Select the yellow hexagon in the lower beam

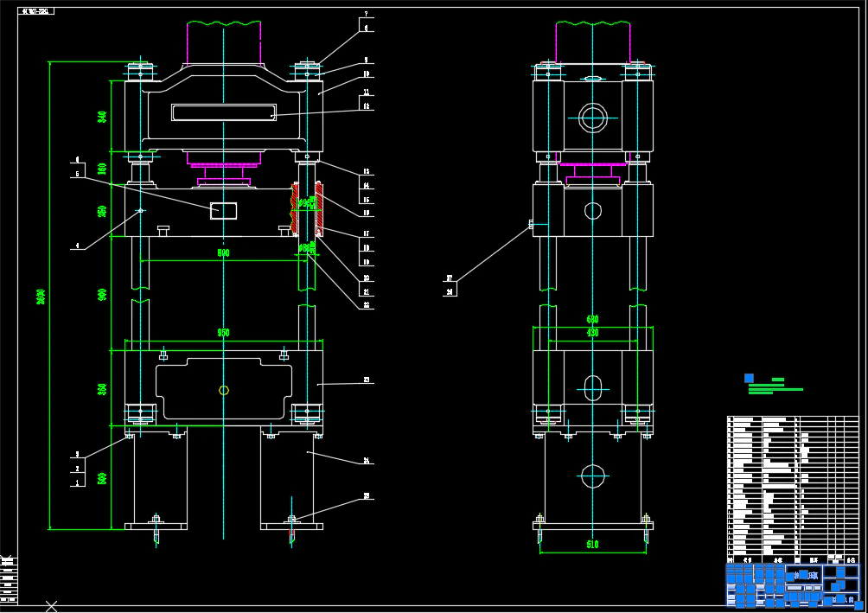tap(224, 391)
